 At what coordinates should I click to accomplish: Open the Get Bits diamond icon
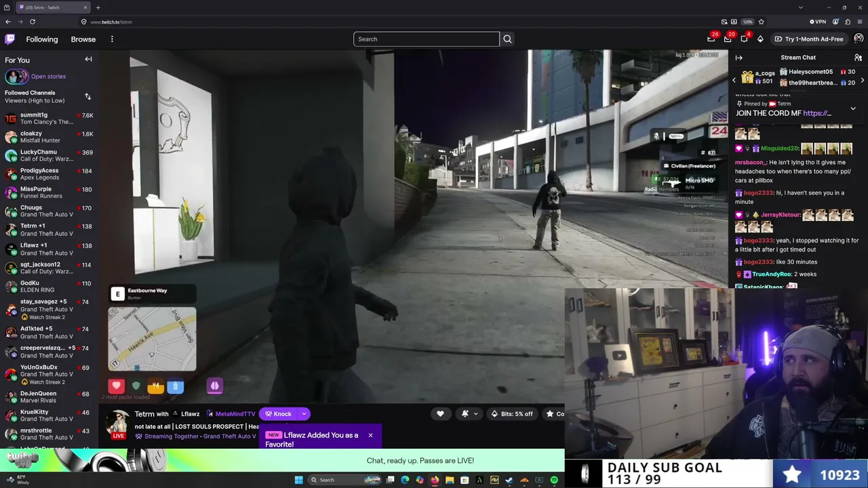pyautogui.click(x=760, y=39)
